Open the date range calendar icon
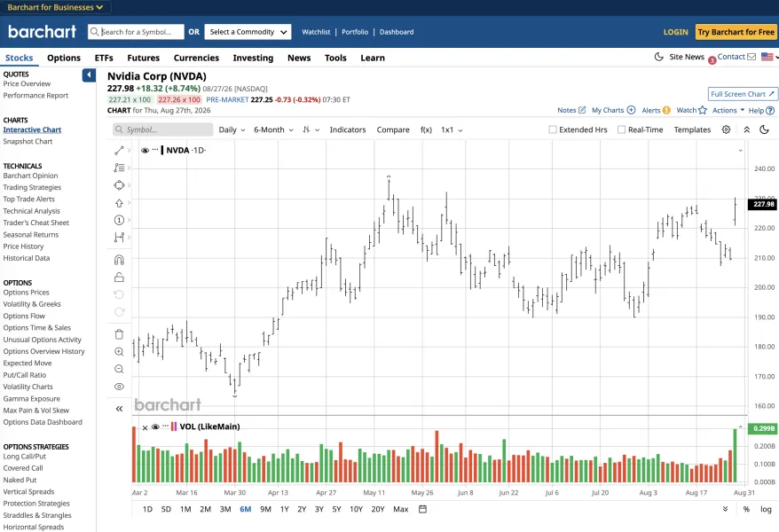Screen dimensions: 779x532 (x=422, y=509)
